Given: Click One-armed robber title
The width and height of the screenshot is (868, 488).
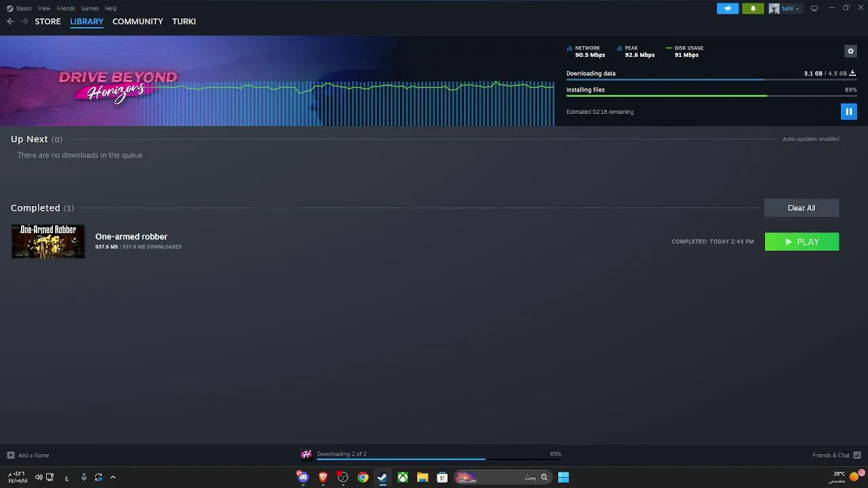Looking at the screenshot, I should (131, 237).
